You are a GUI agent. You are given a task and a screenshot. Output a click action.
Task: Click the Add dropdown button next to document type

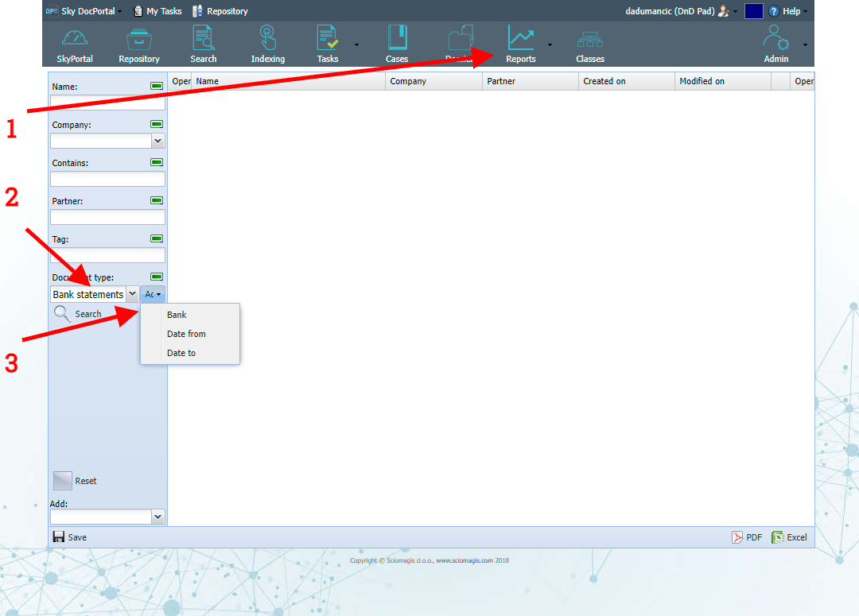153,294
